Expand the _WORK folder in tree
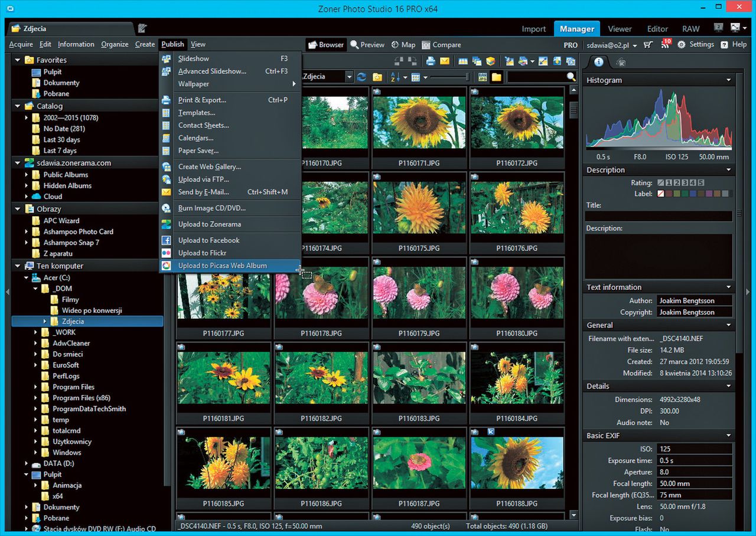This screenshot has width=756, height=536. click(x=35, y=332)
